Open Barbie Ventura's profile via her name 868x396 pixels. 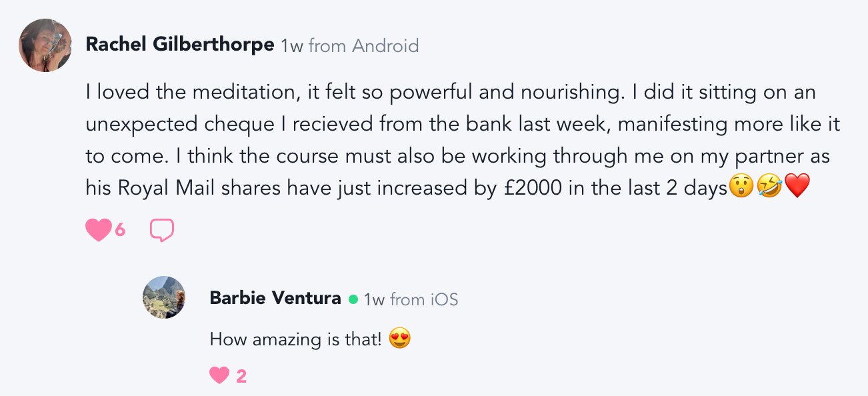click(275, 298)
